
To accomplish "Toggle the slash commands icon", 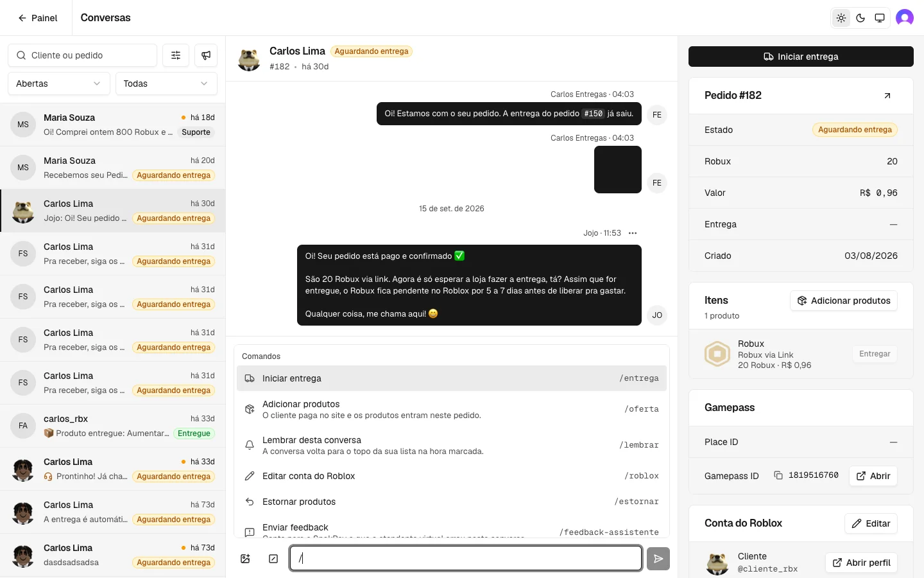I will click(x=273, y=559).
